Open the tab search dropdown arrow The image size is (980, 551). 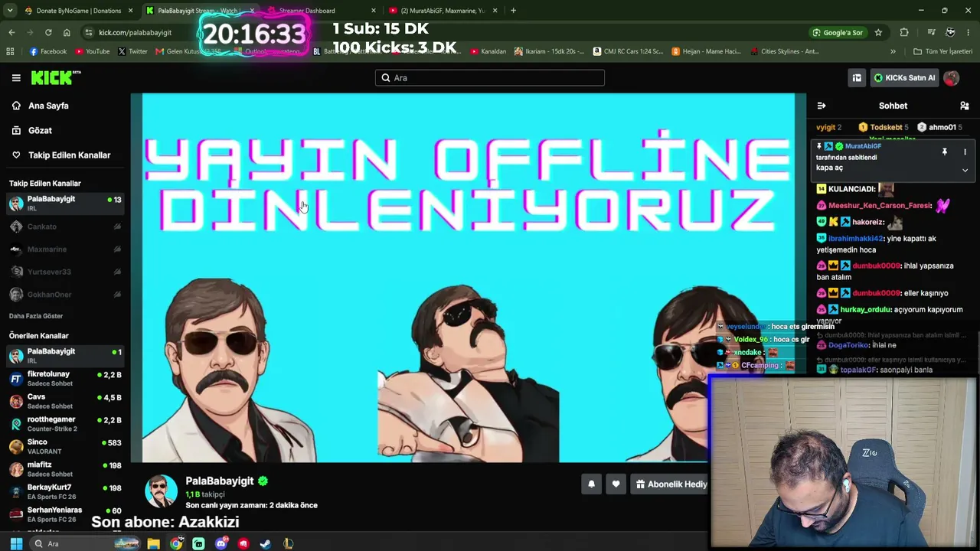point(11,11)
